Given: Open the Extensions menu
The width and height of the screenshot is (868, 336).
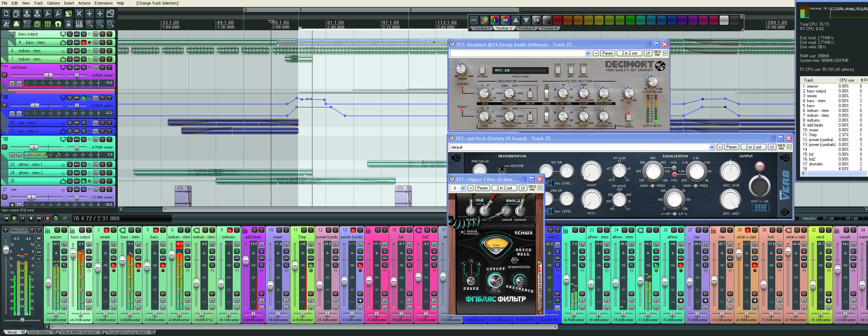Looking at the screenshot, I should 104,3.
